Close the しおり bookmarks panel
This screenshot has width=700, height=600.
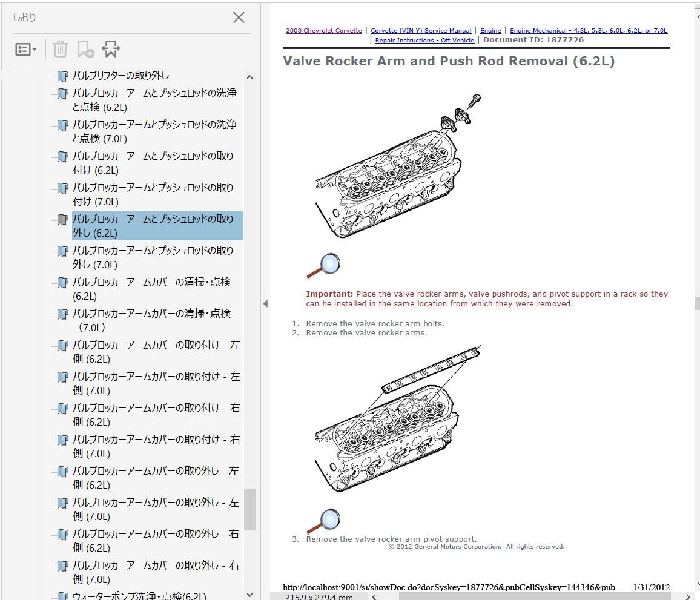click(x=239, y=18)
